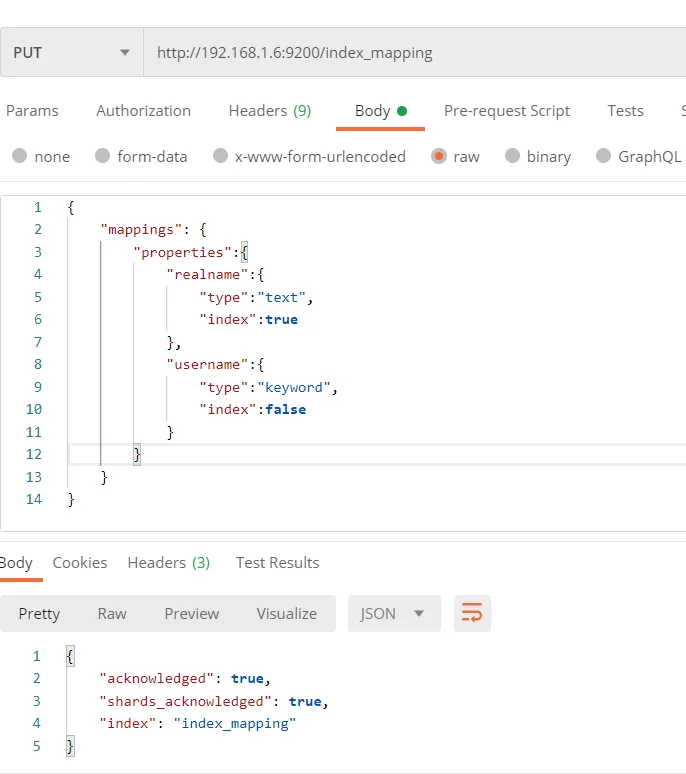This screenshot has height=774, width=686.
Task: Open request Headers (9) tab
Action: click(269, 111)
